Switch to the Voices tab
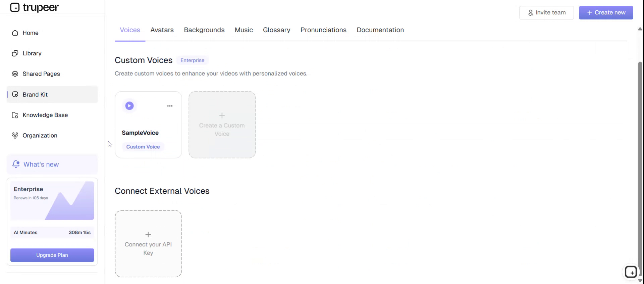Image resolution: width=644 pixels, height=284 pixels. pos(130,30)
